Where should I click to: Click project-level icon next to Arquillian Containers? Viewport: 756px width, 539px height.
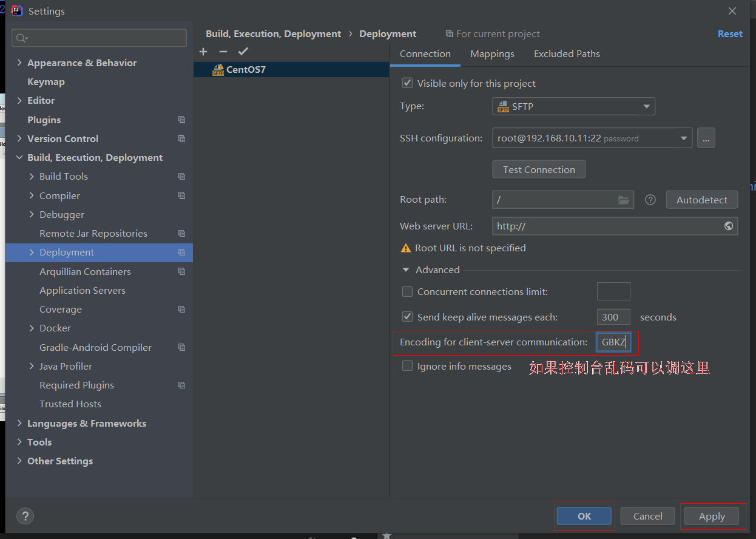(181, 271)
